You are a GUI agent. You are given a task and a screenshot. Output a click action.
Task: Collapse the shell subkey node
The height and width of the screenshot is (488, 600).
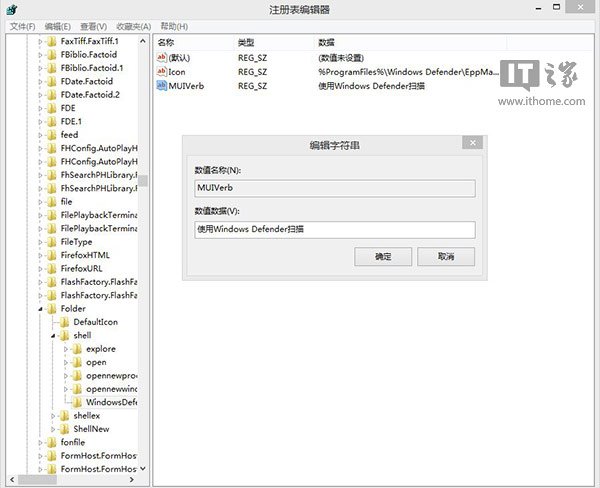click(54, 336)
